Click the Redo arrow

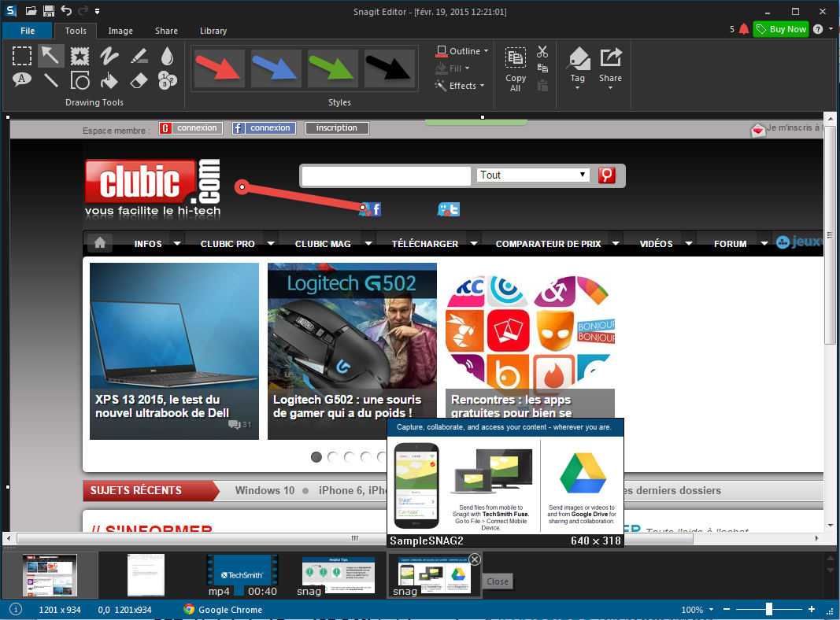click(x=83, y=11)
